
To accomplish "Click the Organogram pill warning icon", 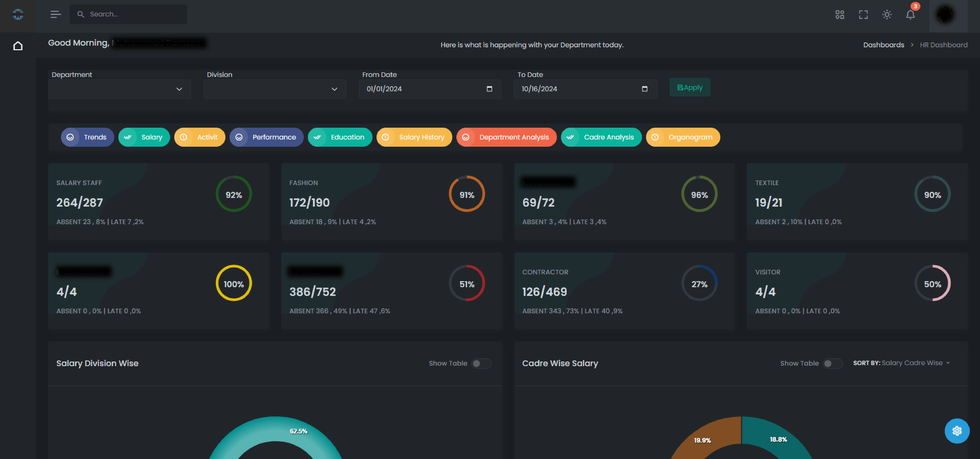I will point(655,137).
